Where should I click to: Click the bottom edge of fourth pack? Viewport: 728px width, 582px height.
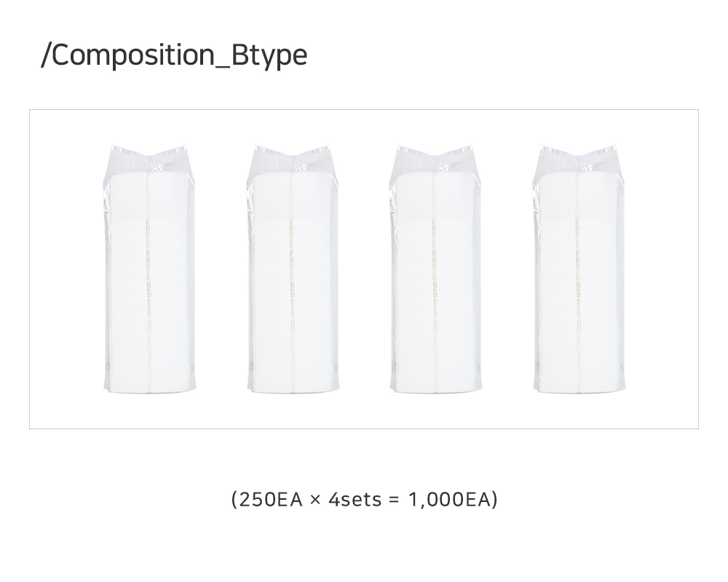coord(579,390)
